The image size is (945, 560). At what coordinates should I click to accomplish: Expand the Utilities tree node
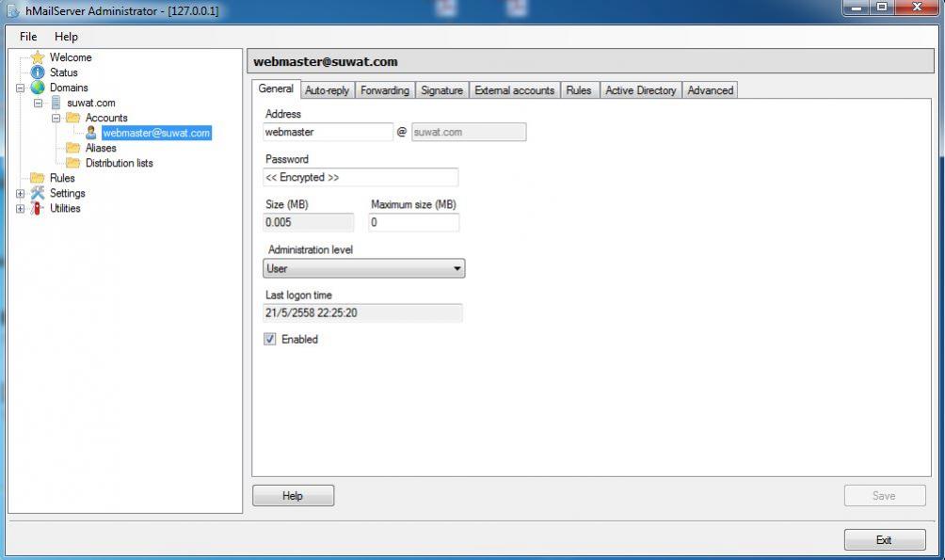(x=20, y=209)
